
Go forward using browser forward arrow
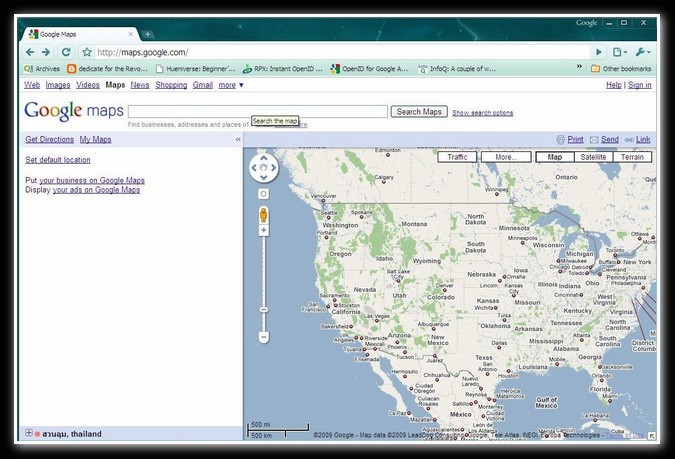[46, 52]
